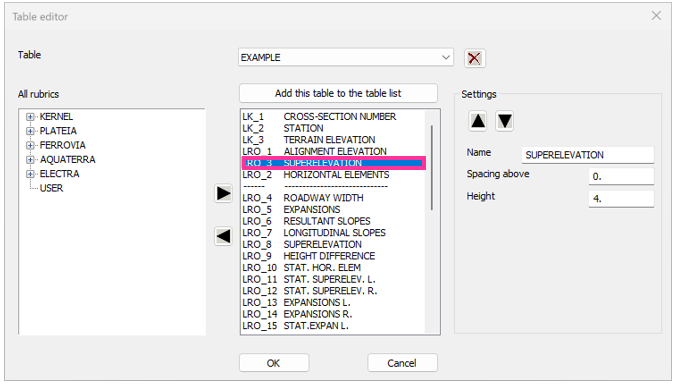Screen dimensions: 676x384
Task: Click the Spacing above input field
Action: click(621, 176)
